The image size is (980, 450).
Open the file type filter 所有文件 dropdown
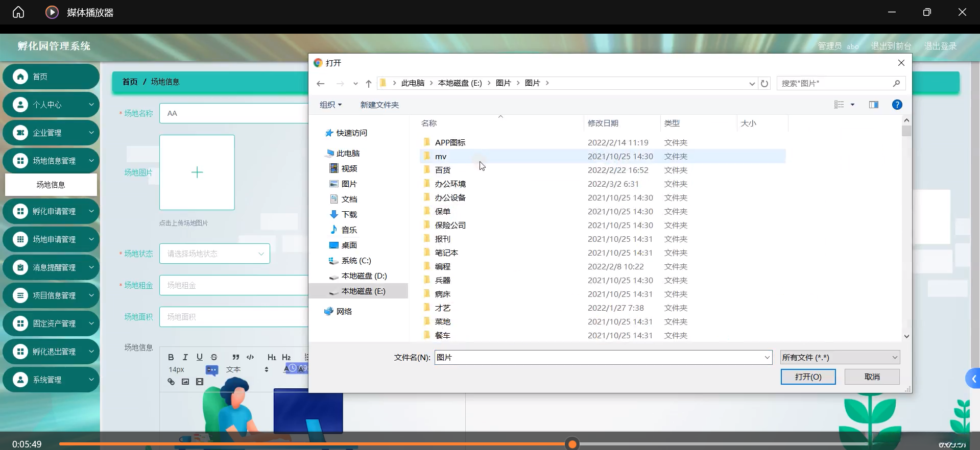[x=840, y=357]
